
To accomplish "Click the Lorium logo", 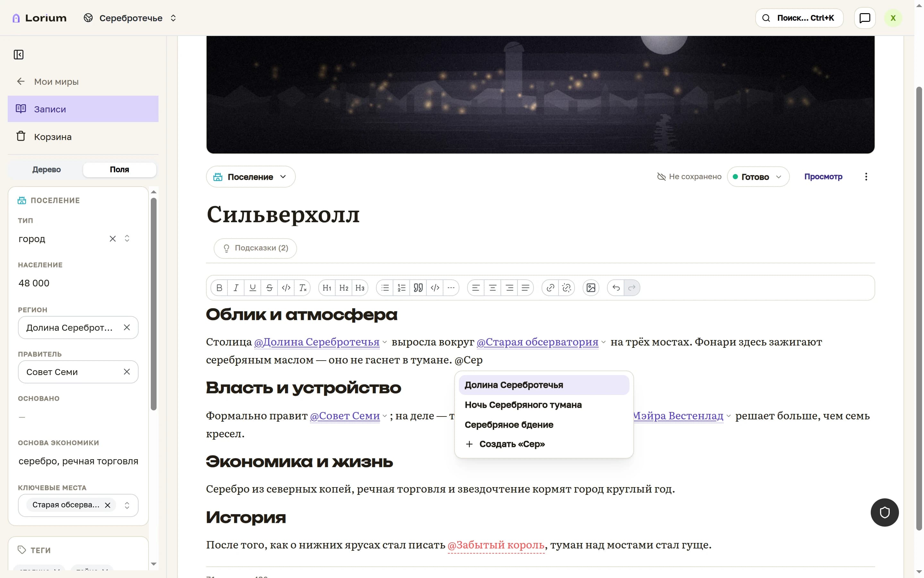I will (x=40, y=18).
